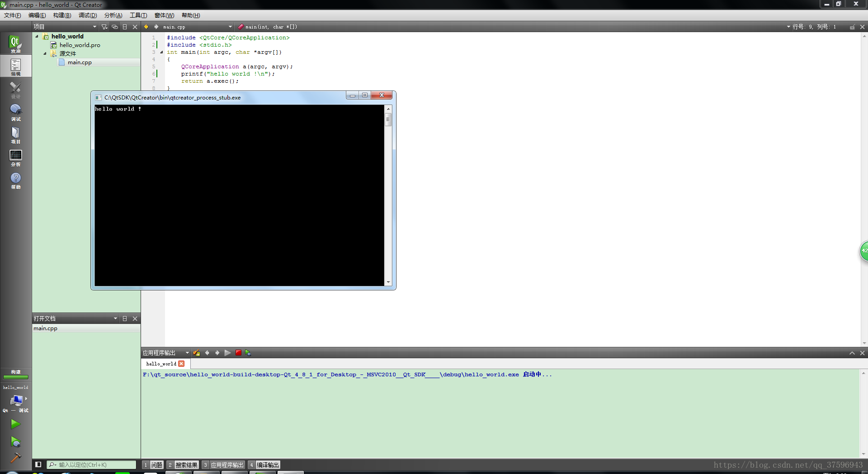Minimize the application output pane
The width and height of the screenshot is (868, 474).
[852, 353]
